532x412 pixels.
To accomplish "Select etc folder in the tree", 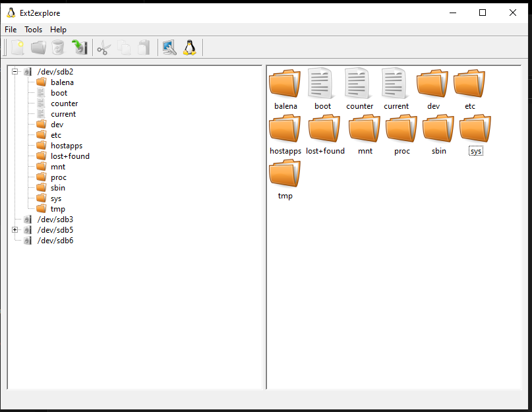I will (56, 135).
